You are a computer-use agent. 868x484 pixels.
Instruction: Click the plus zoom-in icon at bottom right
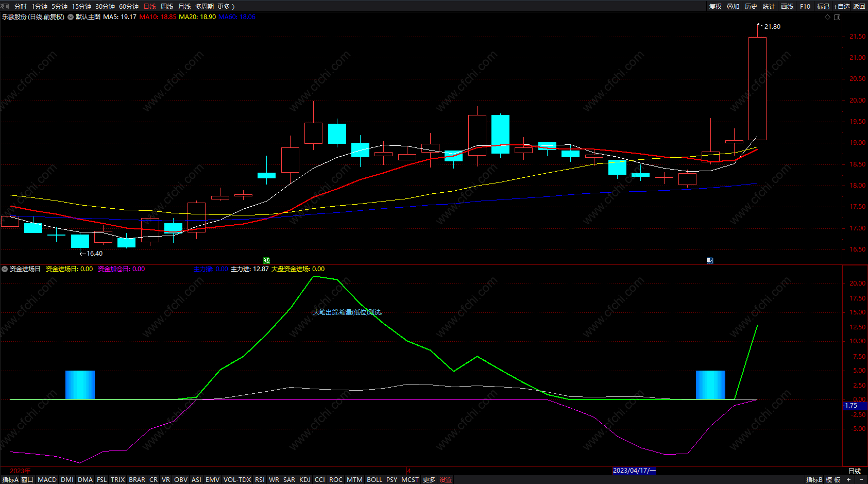(849, 479)
